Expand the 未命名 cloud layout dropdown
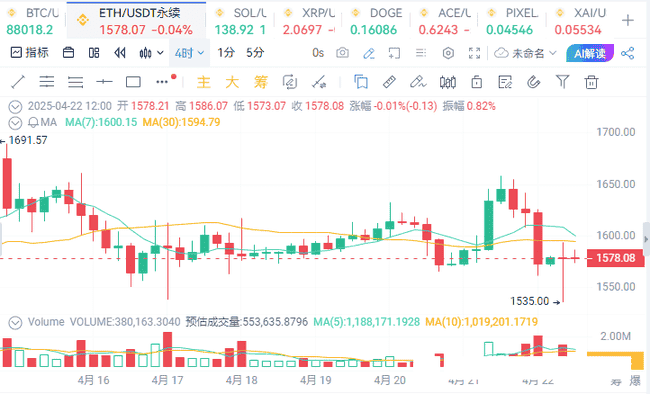650x394 pixels. coord(525,53)
